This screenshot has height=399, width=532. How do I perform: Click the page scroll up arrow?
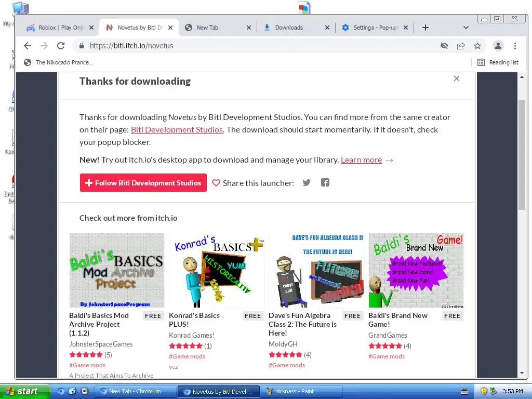[x=522, y=77]
